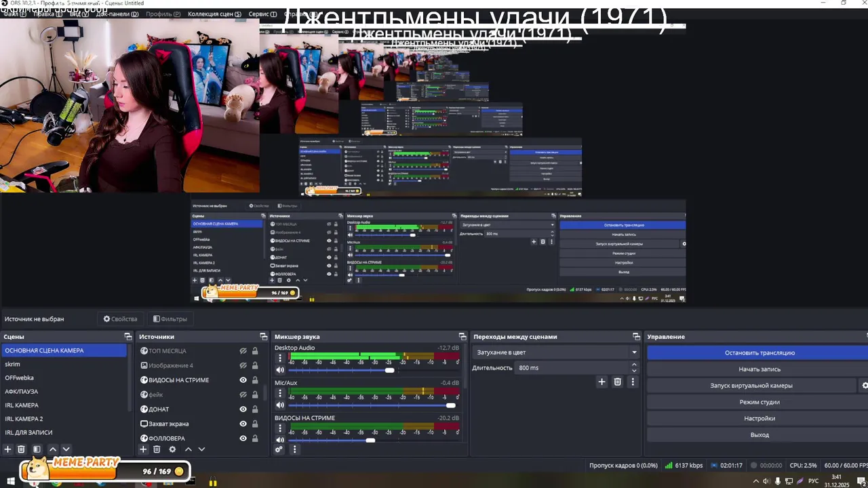This screenshot has height=488, width=868.
Task: Undock the Audio Mixer panel float icon
Action: (x=462, y=337)
